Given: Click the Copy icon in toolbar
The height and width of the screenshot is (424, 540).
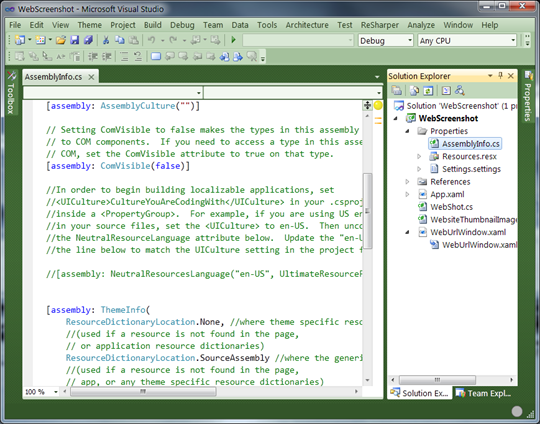Looking at the screenshot, I should 120,40.
